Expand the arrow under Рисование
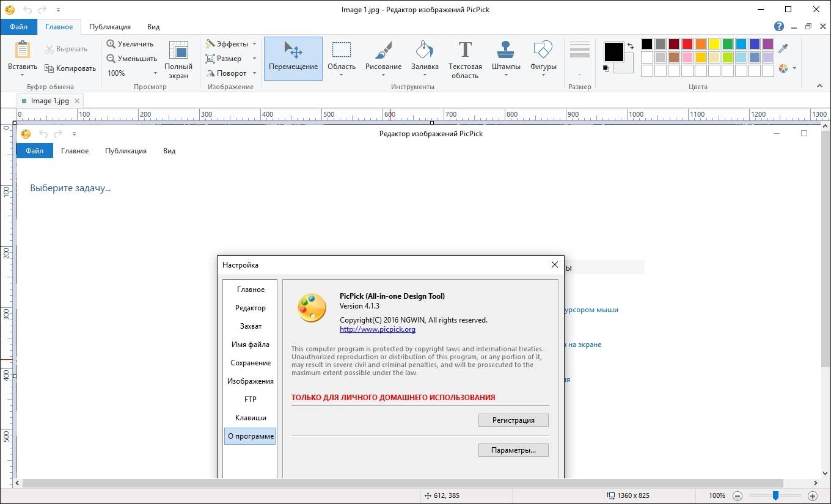831x504 pixels. click(x=383, y=76)
